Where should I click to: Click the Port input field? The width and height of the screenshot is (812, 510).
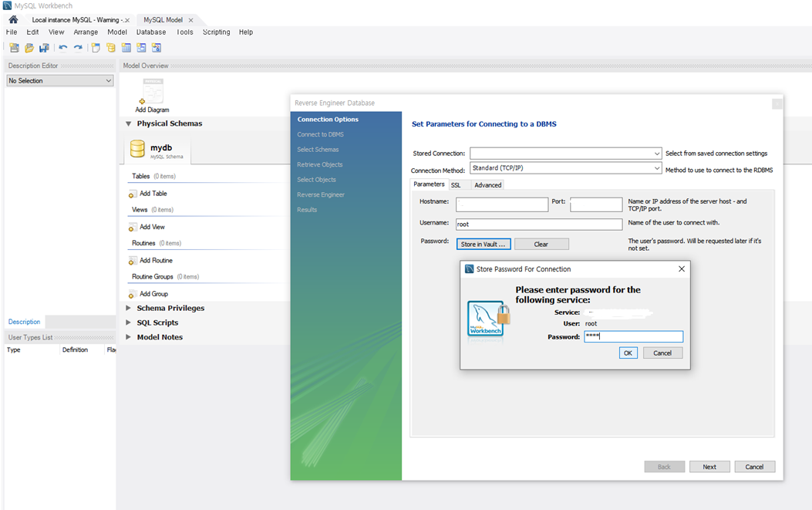[x=596, y=204]
